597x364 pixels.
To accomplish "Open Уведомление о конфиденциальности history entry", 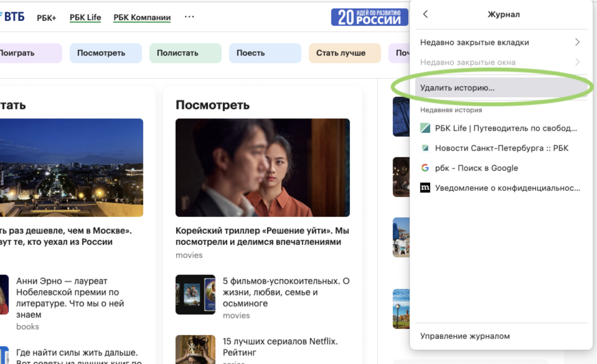I will click(x=501, y=188).
